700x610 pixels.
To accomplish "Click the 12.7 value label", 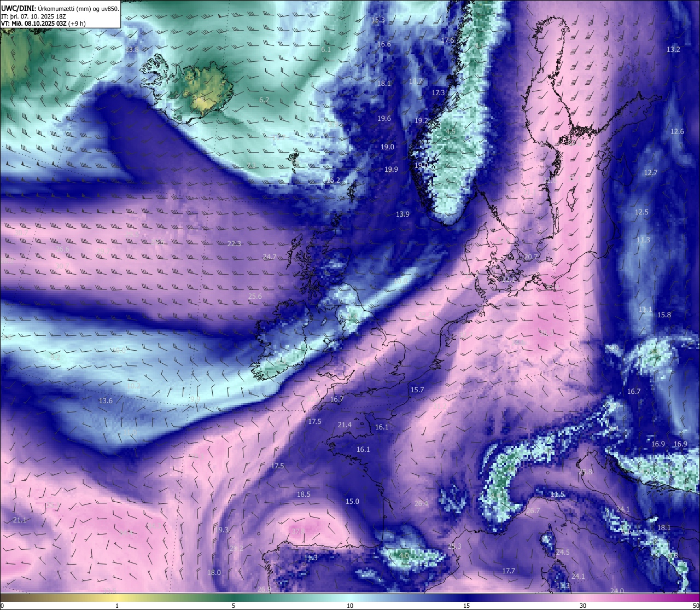I will (x=650, y=173).
